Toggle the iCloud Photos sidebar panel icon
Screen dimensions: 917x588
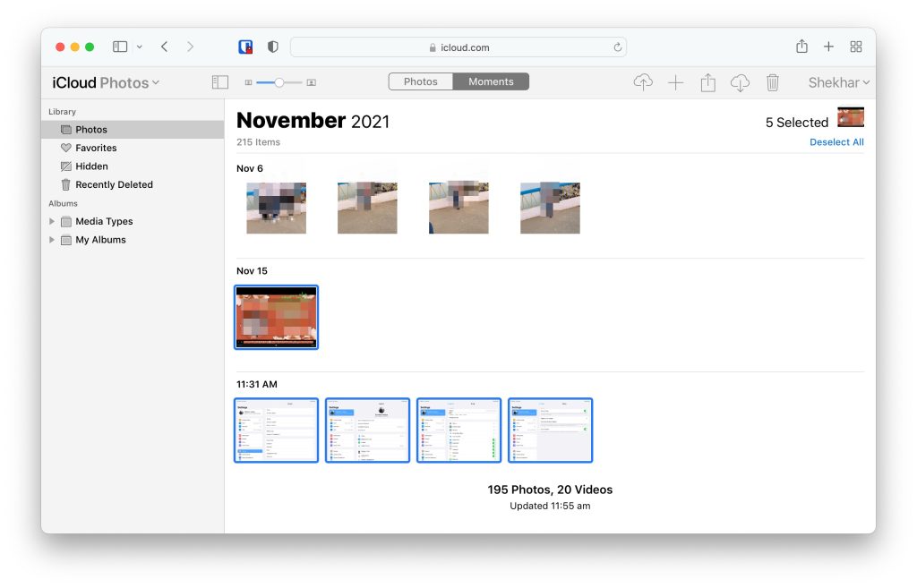click(220, 82)
